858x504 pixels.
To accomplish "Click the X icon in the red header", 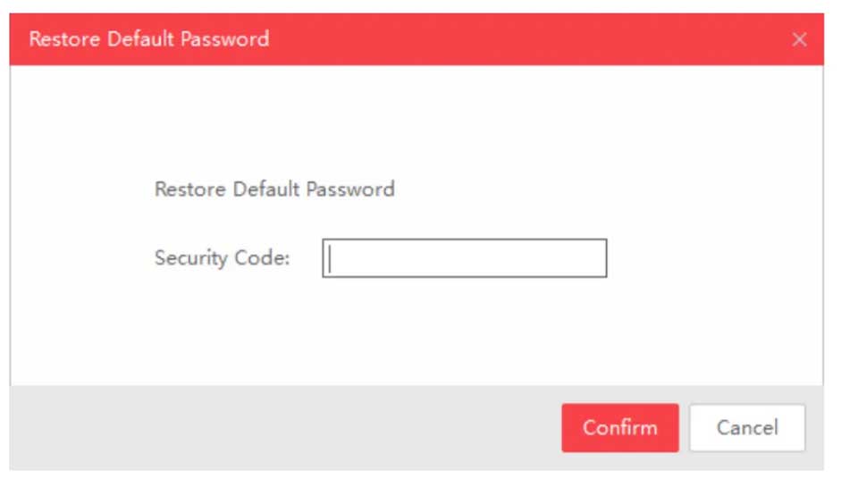I will (799, 39).
